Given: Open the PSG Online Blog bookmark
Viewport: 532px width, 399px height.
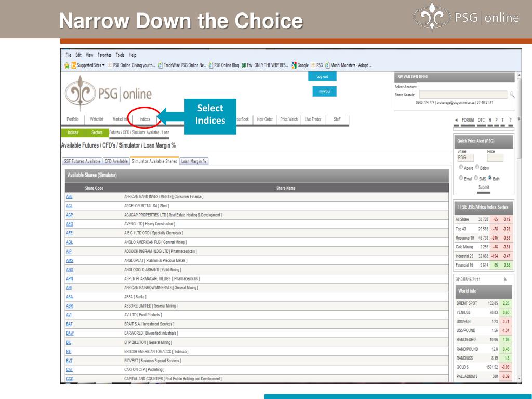Looking at the screenshot, I should pyautogui.click(x=224, y=65).
